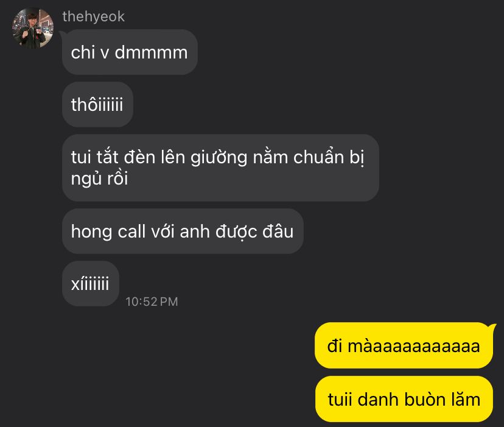Click the word 'tuii' in yellow bubble
504x427 pixels.
click(340, 400)
